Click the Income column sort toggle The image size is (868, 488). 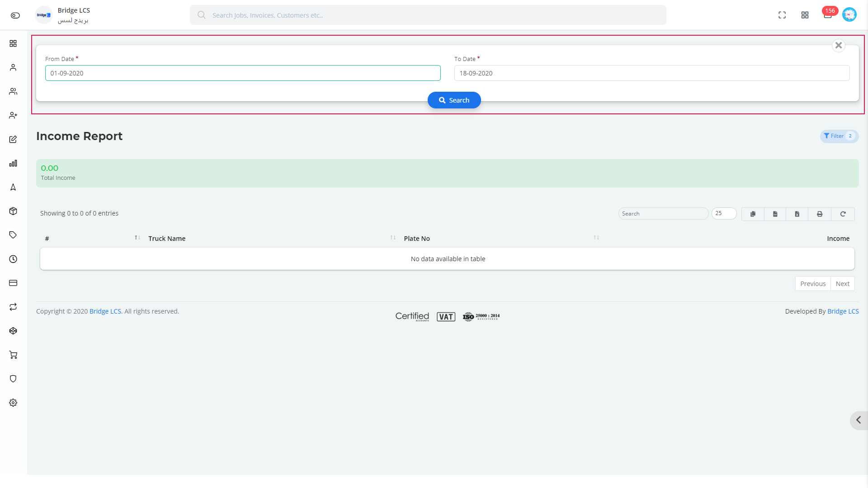[838, 238]
